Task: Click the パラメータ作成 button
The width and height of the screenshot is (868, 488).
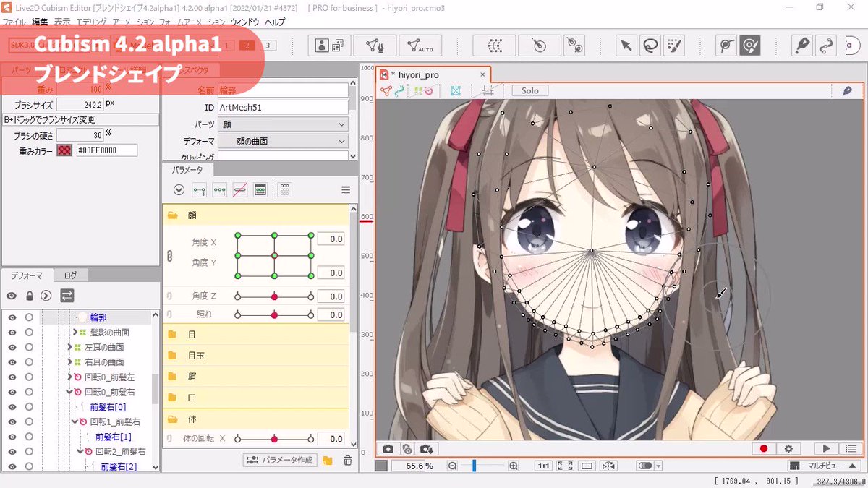Action: pyautogui.click(x=279, y=461)
